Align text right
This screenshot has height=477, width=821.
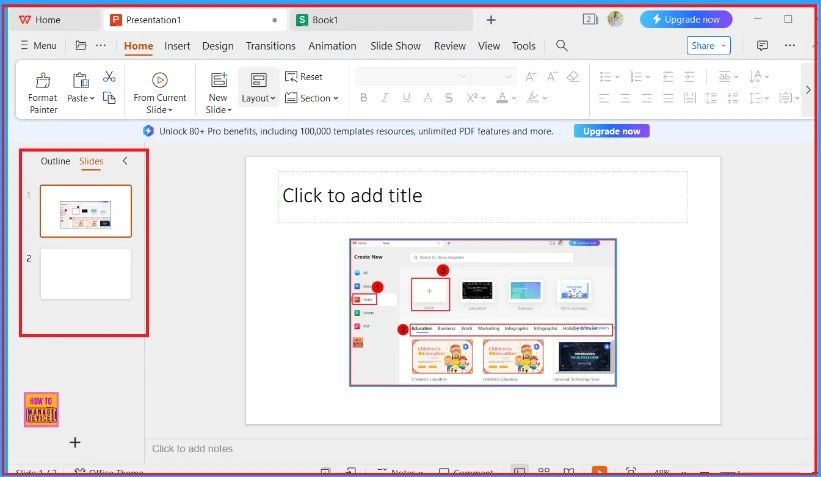click(x=647, y=97)
